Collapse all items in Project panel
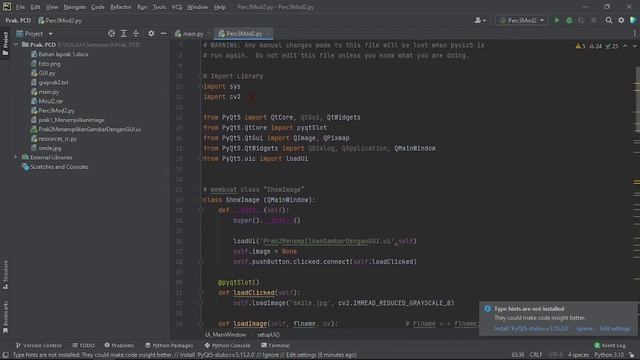Image resolution: width=640 pixels, height=360 pixels. click(136, 33)
